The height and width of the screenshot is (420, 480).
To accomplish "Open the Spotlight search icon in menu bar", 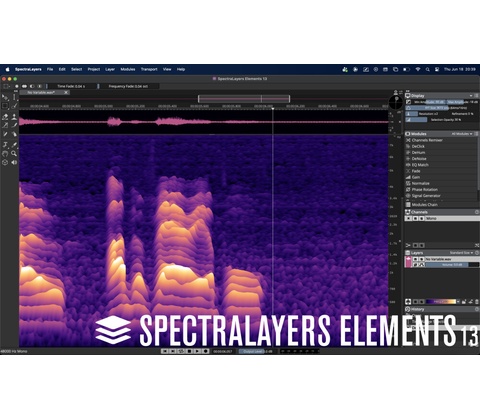I will pyautogui.click(x=427, y=69).
